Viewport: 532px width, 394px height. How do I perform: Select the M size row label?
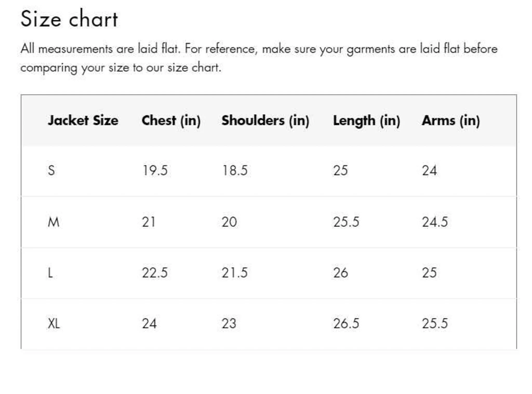[x=54, y=222]
